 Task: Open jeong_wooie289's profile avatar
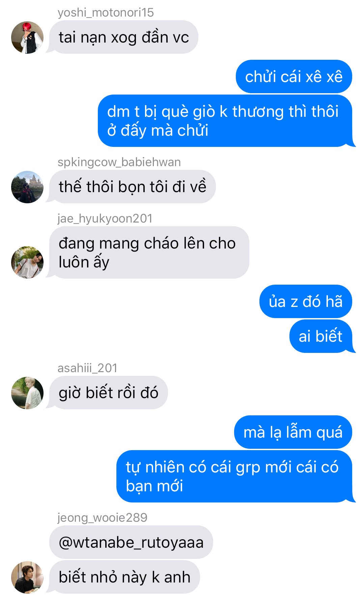[x=27, y=577]
